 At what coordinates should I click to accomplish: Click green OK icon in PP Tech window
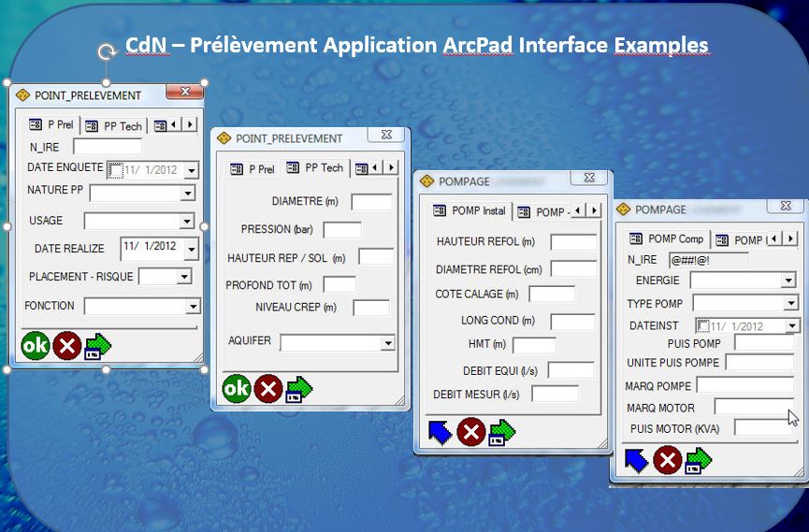pyautogui.click(x=237, y=388)
